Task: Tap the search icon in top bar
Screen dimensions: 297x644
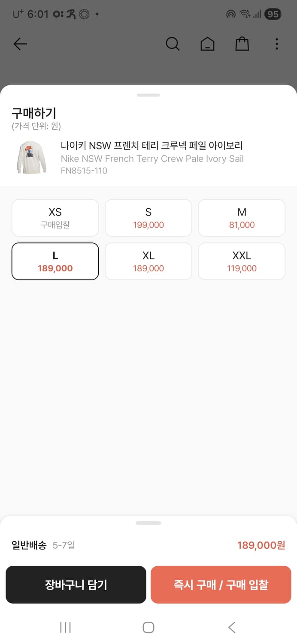Action: coord(173,43)
